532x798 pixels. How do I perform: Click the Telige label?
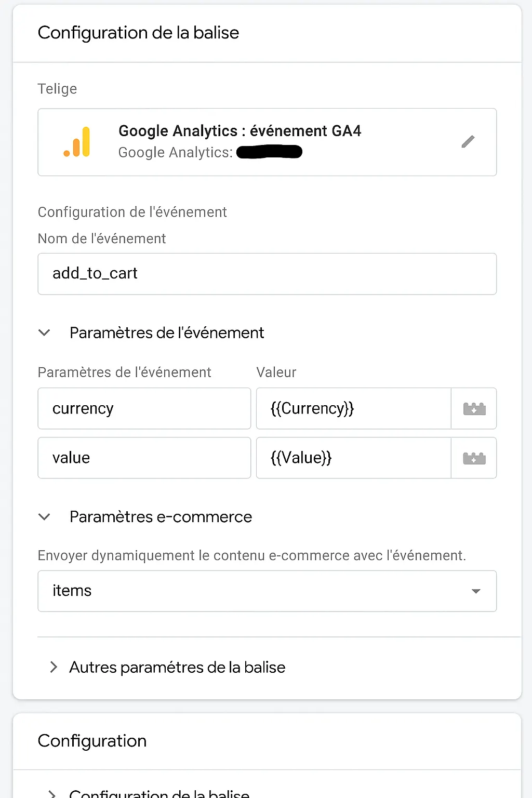point(58,89)
